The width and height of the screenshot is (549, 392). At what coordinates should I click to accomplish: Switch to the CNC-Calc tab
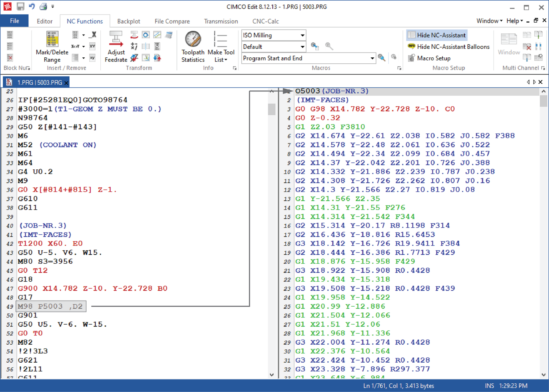point(265,21)
